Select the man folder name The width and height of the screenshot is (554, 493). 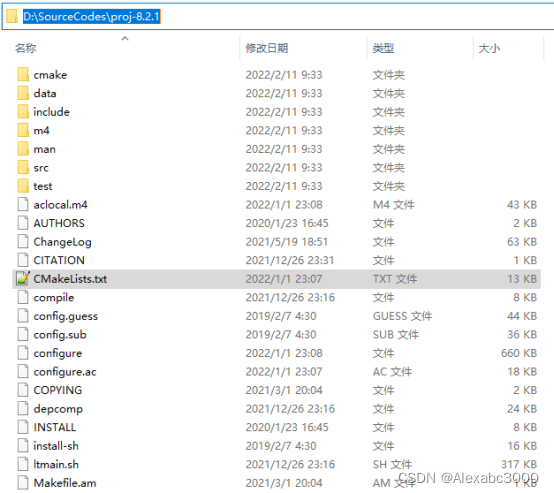(45, 149)
